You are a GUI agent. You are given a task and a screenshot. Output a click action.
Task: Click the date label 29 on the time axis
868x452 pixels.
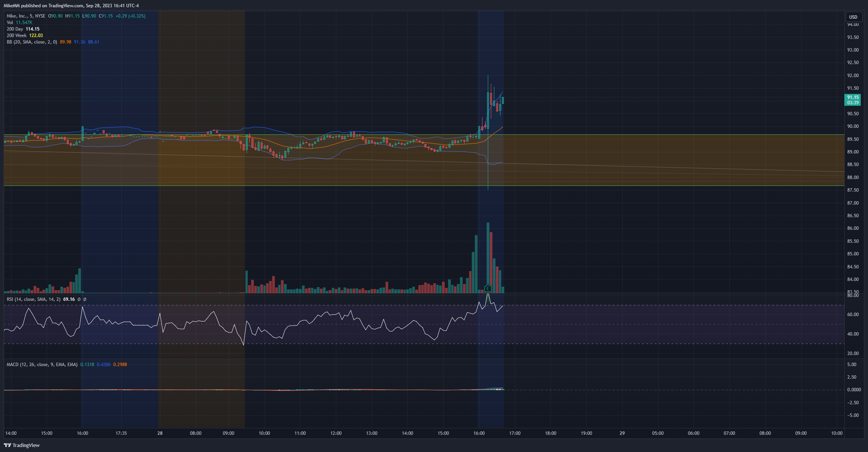pyautogui.click(x=622, y=433)
